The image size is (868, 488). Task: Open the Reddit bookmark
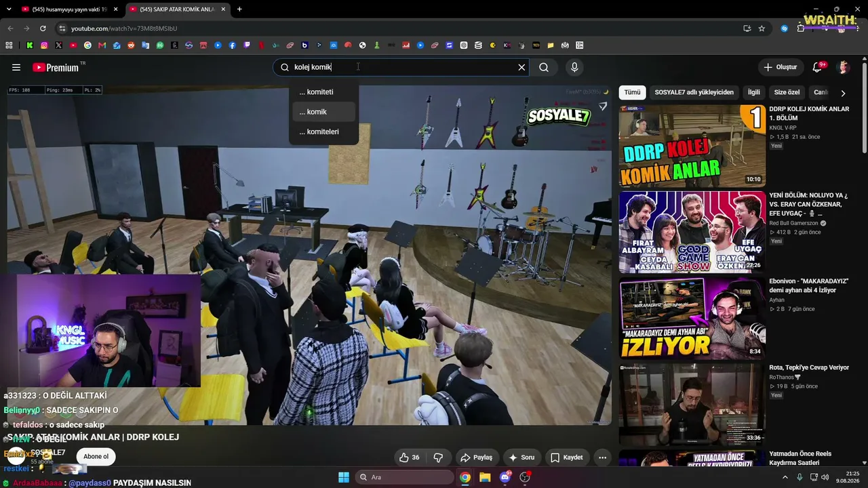(131, 45)
